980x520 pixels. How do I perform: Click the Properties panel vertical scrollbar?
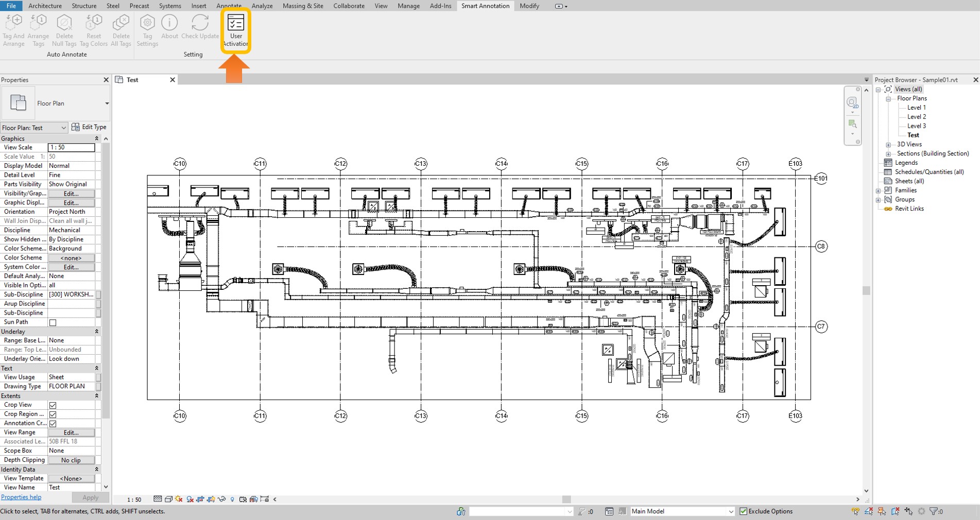[x=106, y=281]
